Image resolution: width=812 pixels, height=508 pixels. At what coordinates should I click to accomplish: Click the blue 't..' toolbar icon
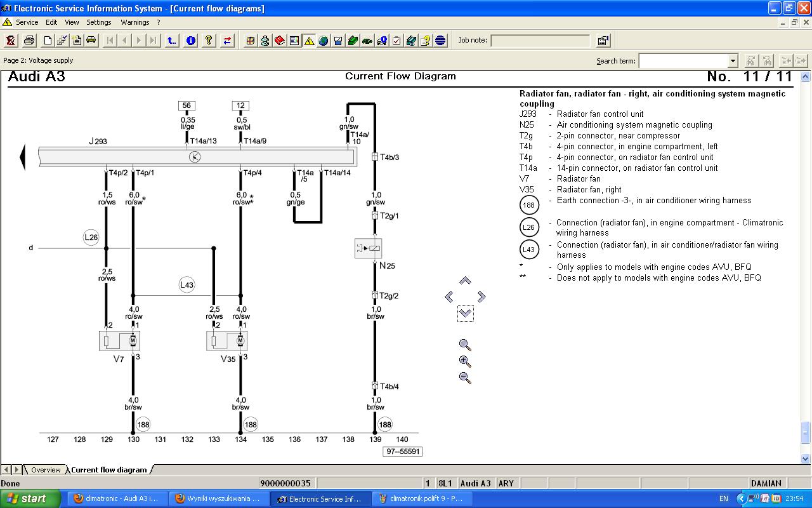172,41
